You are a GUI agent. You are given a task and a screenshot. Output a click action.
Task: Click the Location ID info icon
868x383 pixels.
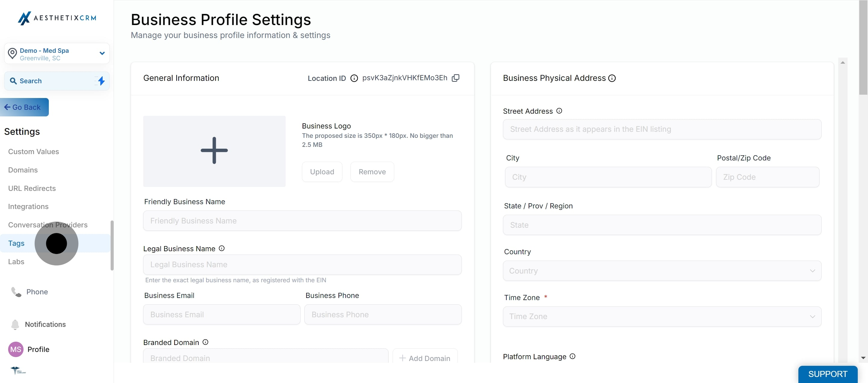pyautogui.click(x=354, y=78)
